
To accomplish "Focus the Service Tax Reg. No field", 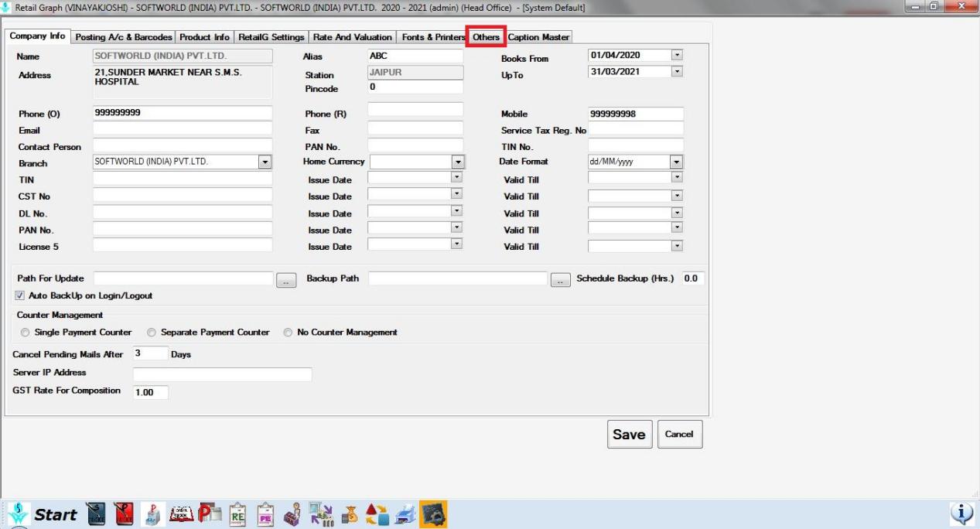I will click(x=636, y=129).
